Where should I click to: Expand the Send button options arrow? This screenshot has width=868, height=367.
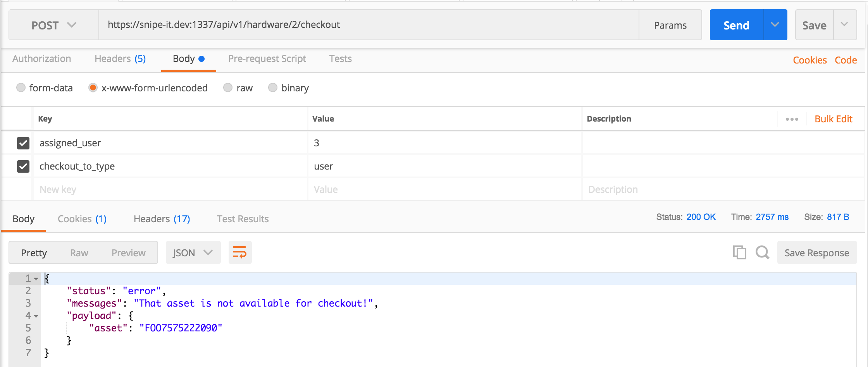pos(775,25)
